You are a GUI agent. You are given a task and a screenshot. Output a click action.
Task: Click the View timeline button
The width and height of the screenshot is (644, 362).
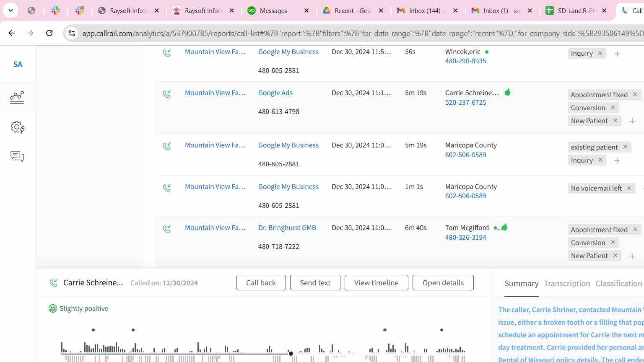click(x=377, y=283)
